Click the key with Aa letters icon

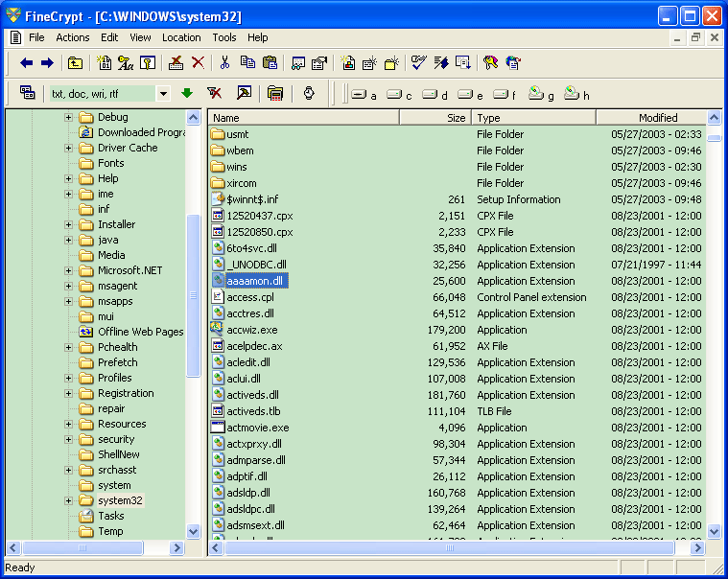click(x=126, y=62)
